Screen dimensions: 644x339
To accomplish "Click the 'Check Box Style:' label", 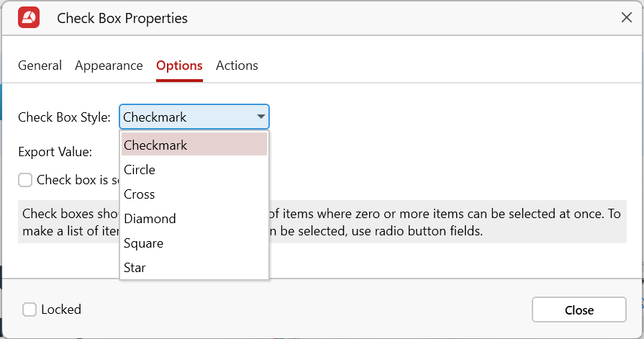I will [x=64, y=117].
